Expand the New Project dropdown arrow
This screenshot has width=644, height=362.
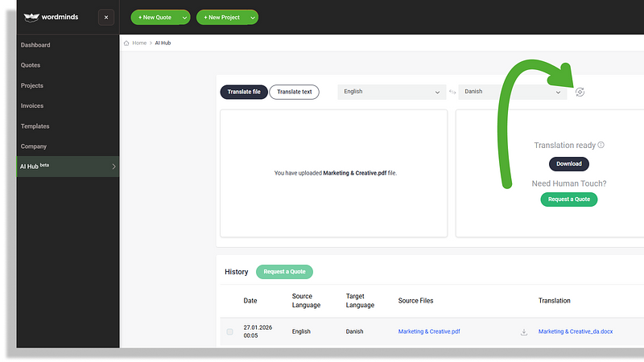[254, 17]
